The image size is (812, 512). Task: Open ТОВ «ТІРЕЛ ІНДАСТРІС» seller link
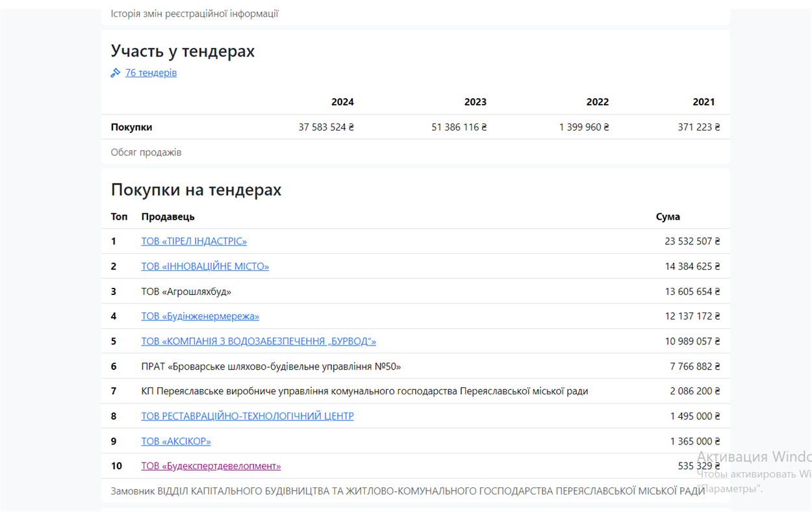point(194,241)
